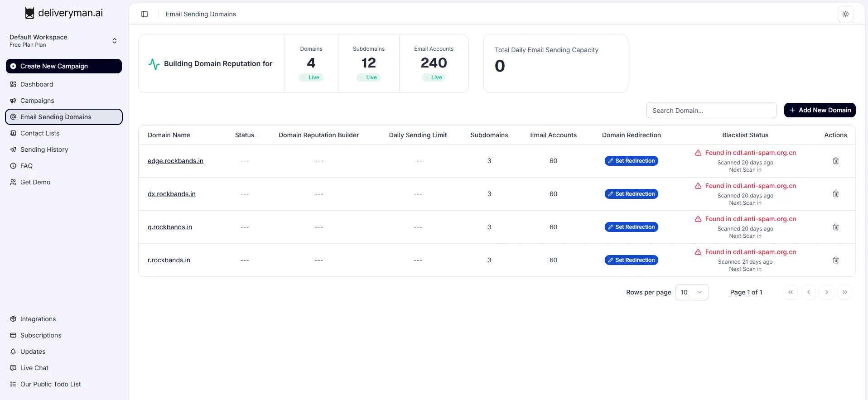Viewport: 868px width, 400px height.
Task: Go to the previous page arrow
Action: pyautogui.click(x=808, y=292)
